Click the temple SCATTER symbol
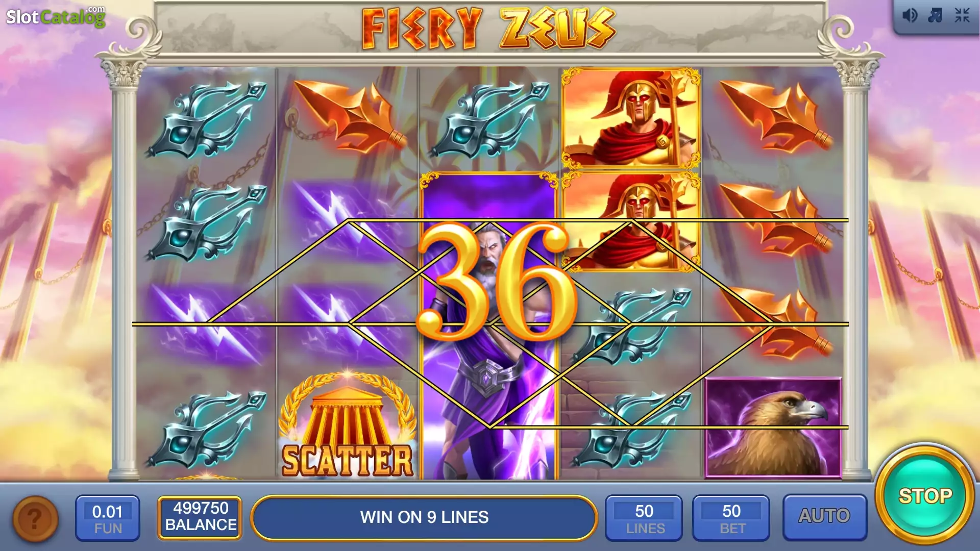The image size is (980, 551). pyautogui.click(x=348, y=426)
